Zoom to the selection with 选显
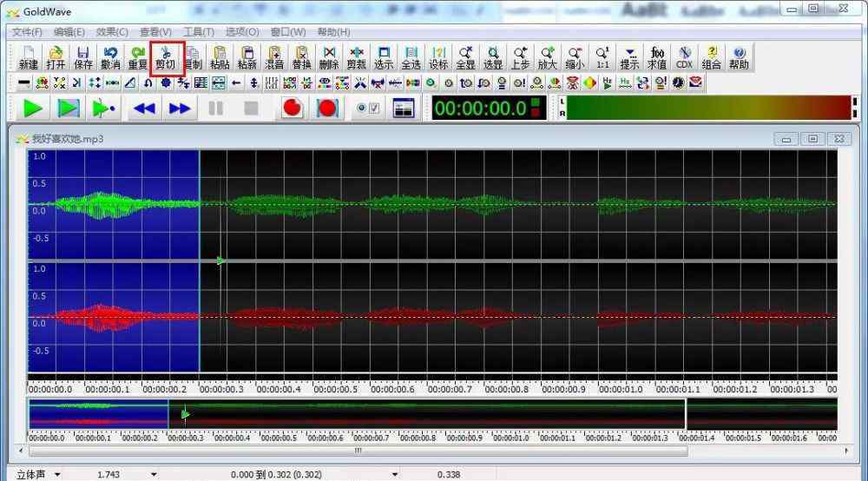The width and height of the screenshot is (868, 481). (x=493, y=57)
